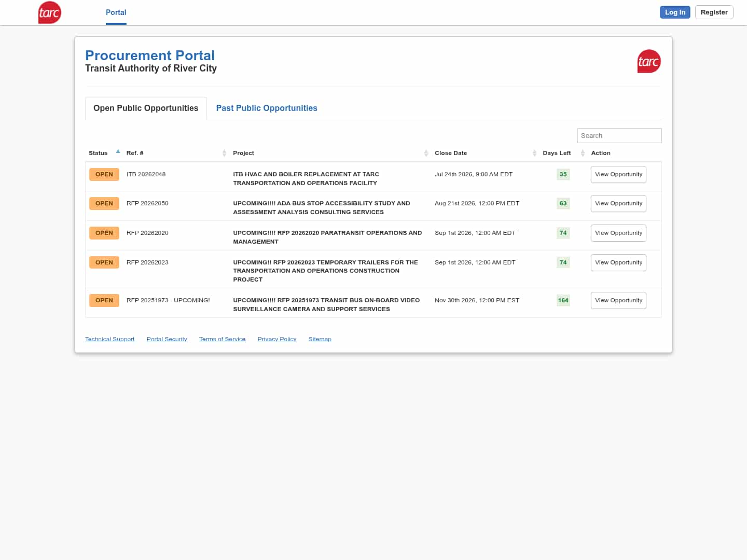Click the 164 days left badge
This screenshot has height=560, width=747.
coord(563,301)
